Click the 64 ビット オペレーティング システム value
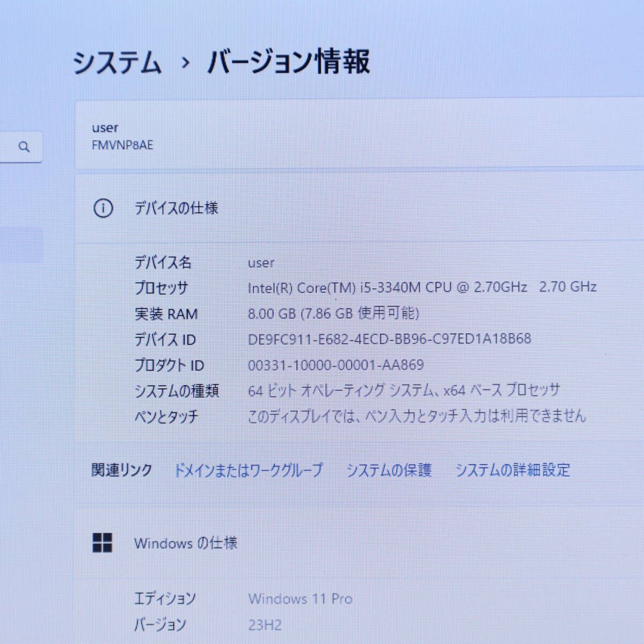This screenshot has height=644, width=644. click(404, 390)
